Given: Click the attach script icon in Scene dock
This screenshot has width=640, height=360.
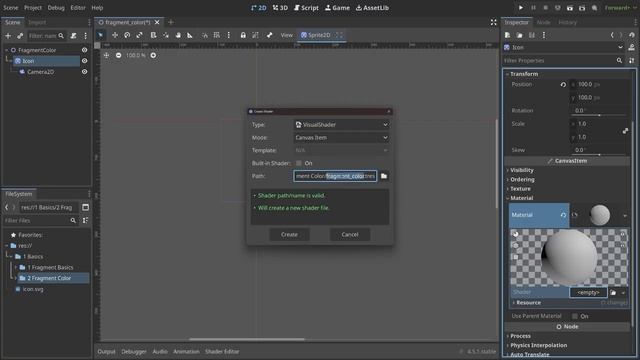Looking at the screenshot, I should [x=73, y=36].
